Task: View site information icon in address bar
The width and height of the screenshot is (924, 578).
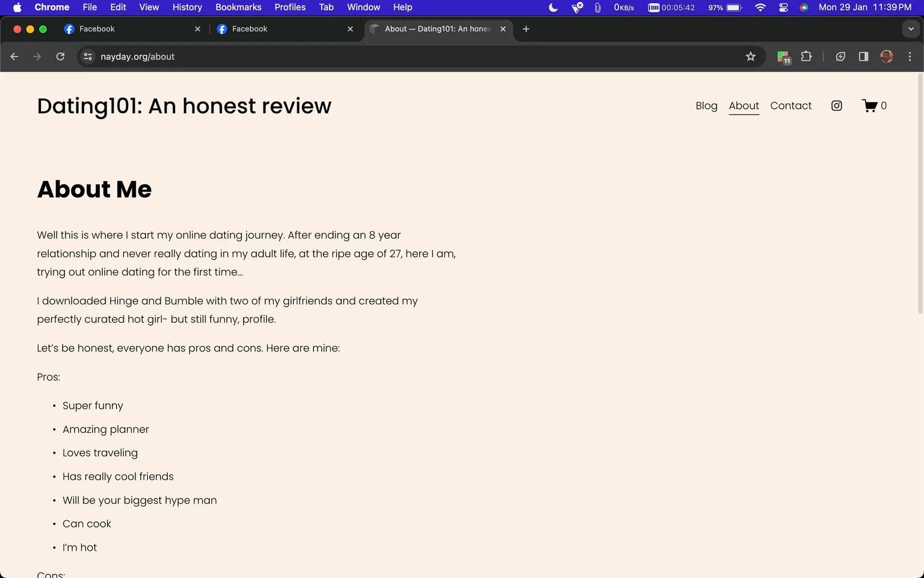Action: pos(88,57)
